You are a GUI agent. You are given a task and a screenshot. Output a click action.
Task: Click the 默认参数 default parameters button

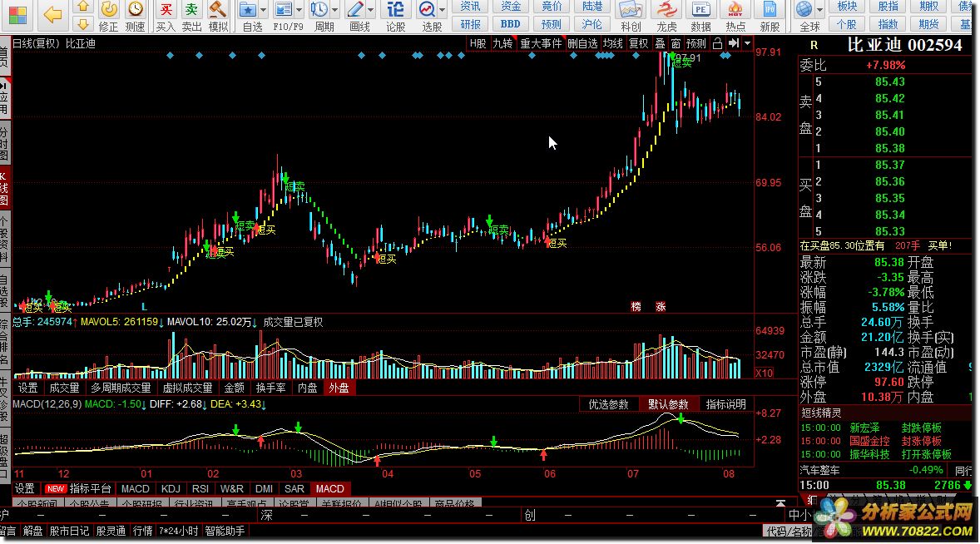(x=668, y=405)
